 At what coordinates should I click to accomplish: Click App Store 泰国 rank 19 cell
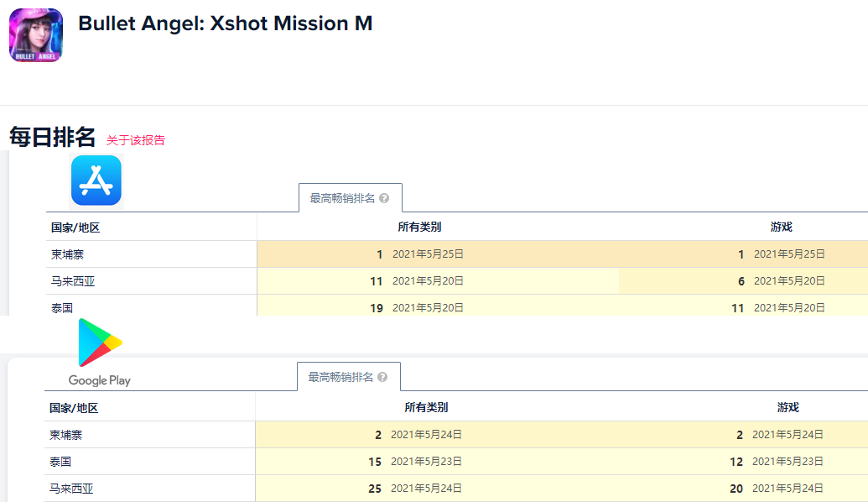click(377, 308)
